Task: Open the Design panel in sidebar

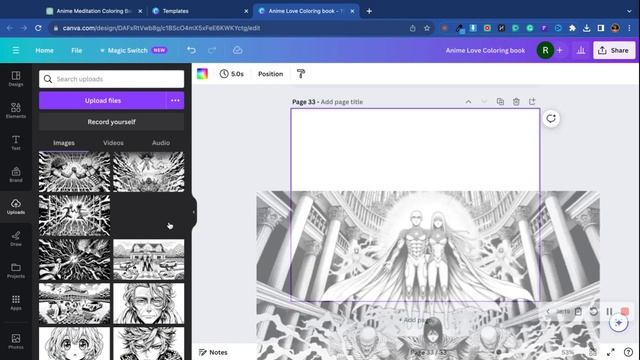Action: [16, 78]
